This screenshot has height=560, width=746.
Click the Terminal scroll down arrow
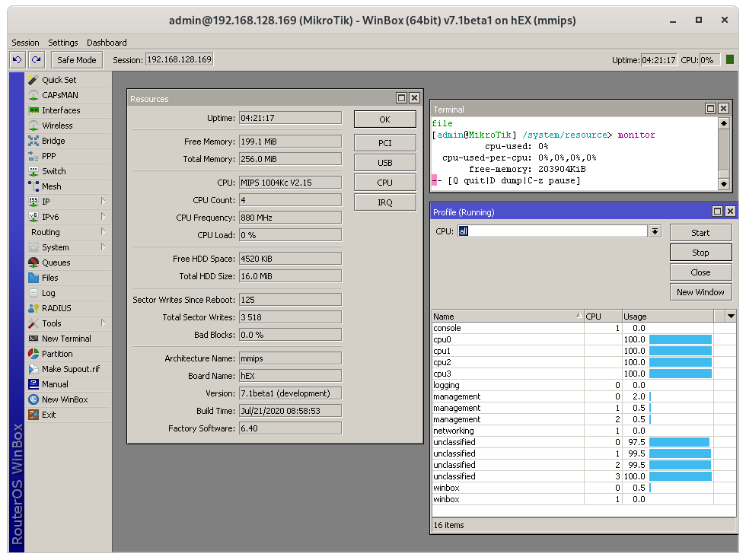[x=724, y=184]
